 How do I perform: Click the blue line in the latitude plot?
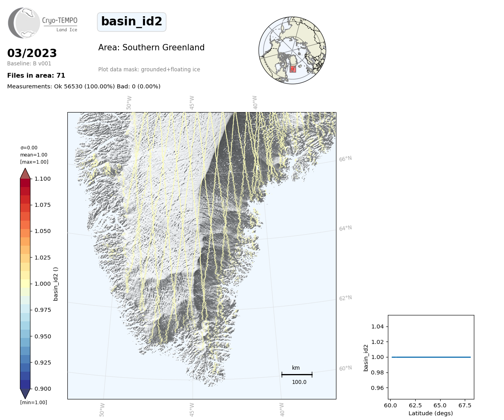(x=431, y=357)
